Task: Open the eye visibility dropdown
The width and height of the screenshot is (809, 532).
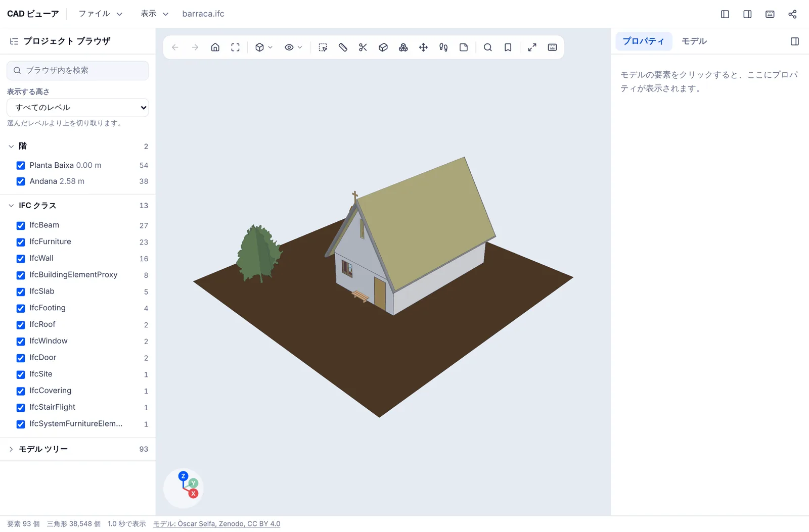Action: (x=293, y=47)
